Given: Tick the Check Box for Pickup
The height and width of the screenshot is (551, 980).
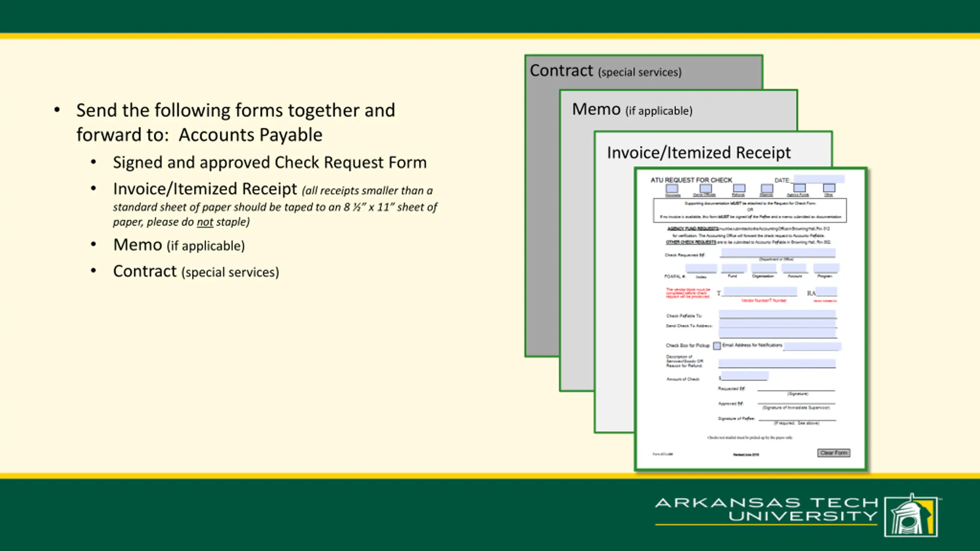Looking at the screenshot, I should [x=717, y=346].
